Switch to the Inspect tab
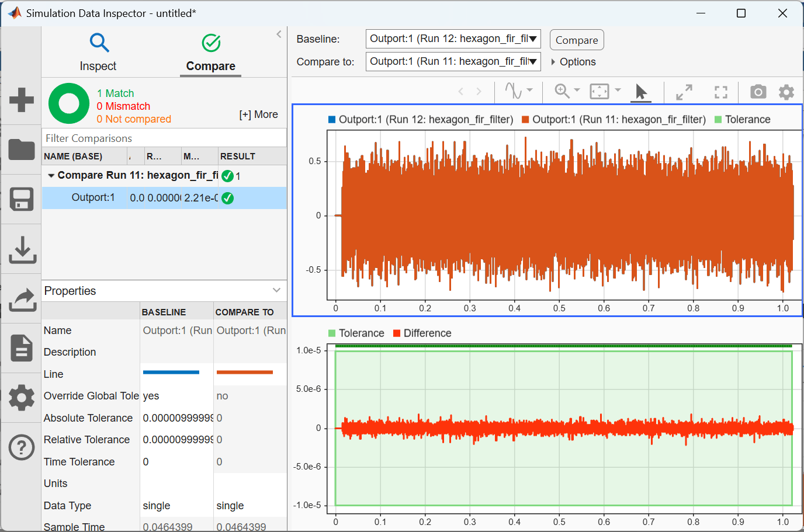 pos(98,53)
